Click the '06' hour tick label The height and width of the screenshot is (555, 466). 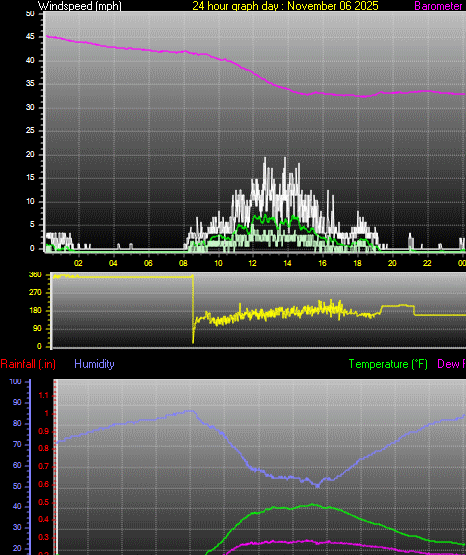click(148, 263)
